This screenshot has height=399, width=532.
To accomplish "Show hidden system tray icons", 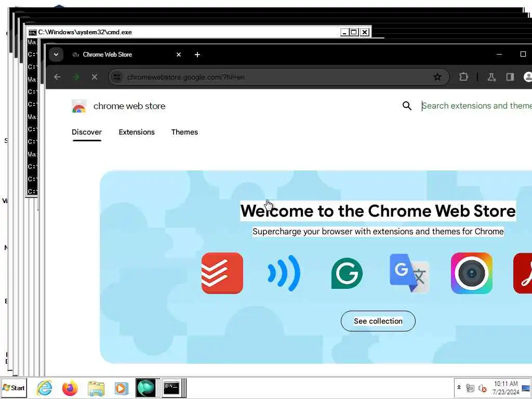I will pyautogui.click(x=459, y=387).
